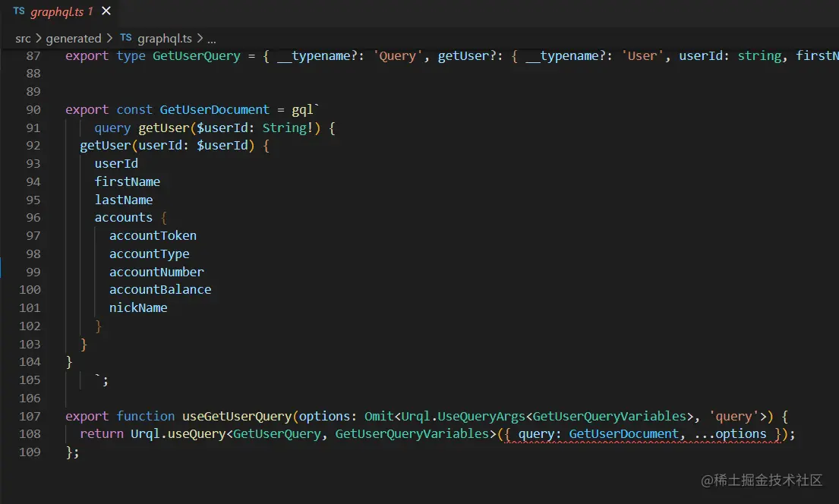The width and height of the screenshot is (839, 504).
Task: Click the chevron after generated breadcrumb
Action: tap(109, 39)
